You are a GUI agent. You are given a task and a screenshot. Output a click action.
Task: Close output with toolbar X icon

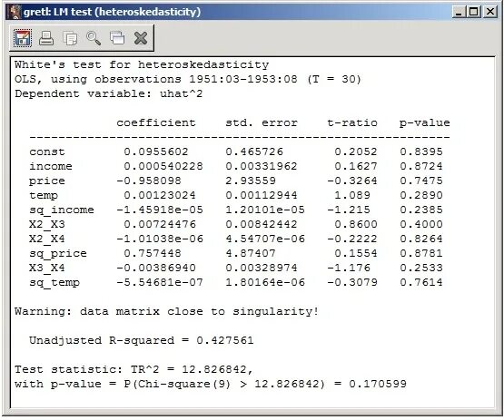(141, 38)
